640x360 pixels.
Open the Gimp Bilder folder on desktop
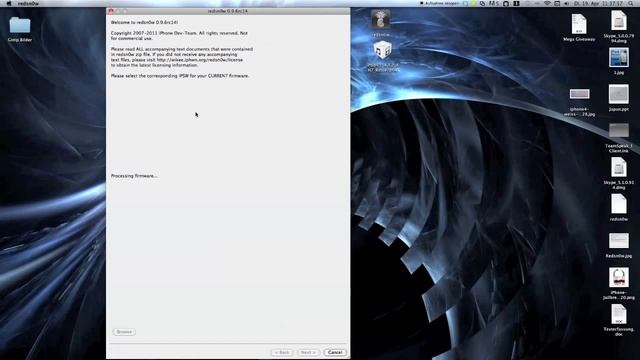[20, 25]
